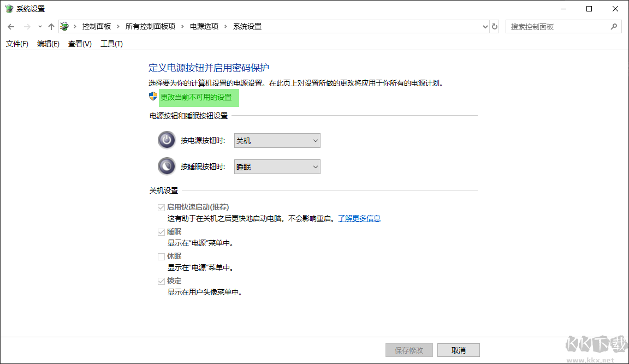629x364 pixels.
Task: Click the UAC shield icon
Action: click(151, 97)
